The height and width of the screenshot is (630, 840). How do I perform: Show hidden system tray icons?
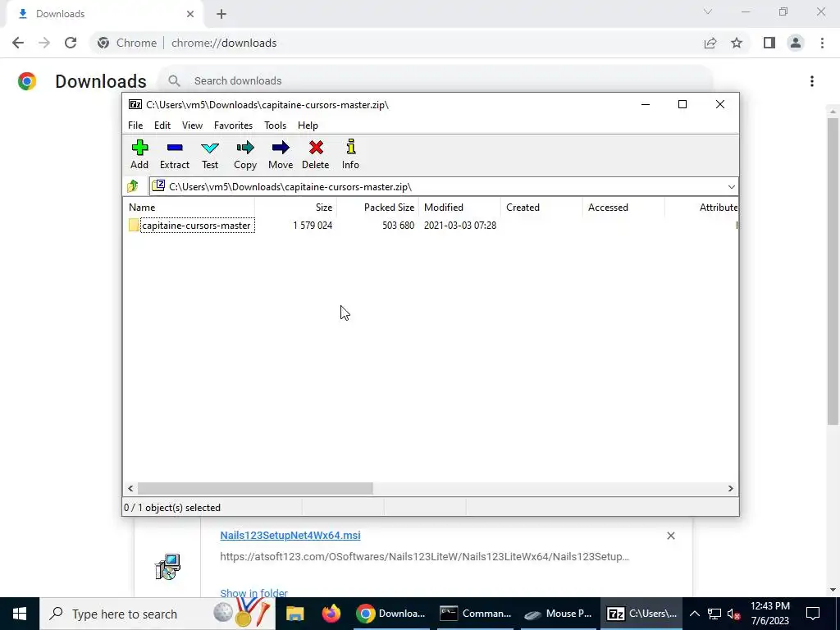click(694, 614)
